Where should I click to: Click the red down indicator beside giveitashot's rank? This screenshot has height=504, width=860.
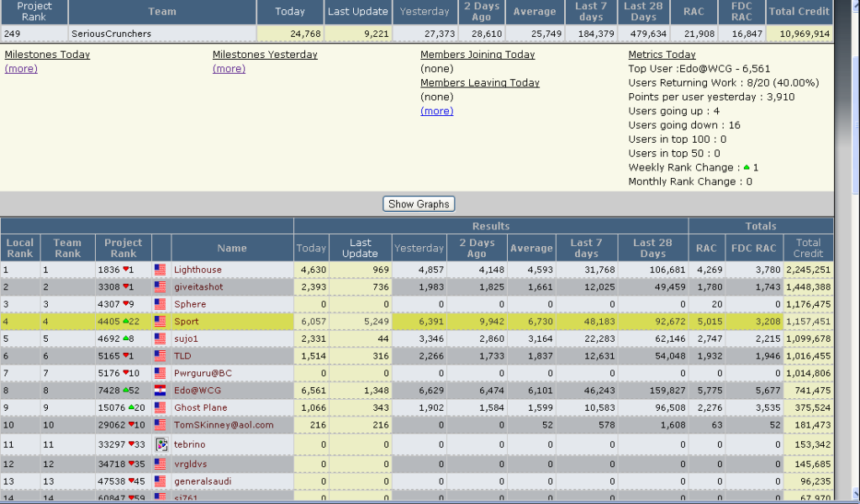pyautogui.click(x=127, y=287)
